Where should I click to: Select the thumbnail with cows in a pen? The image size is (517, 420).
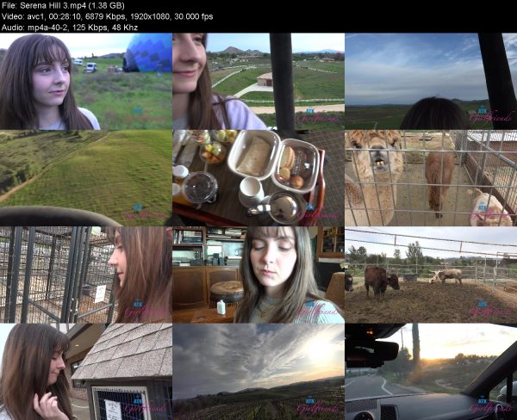tap(431, 275)
